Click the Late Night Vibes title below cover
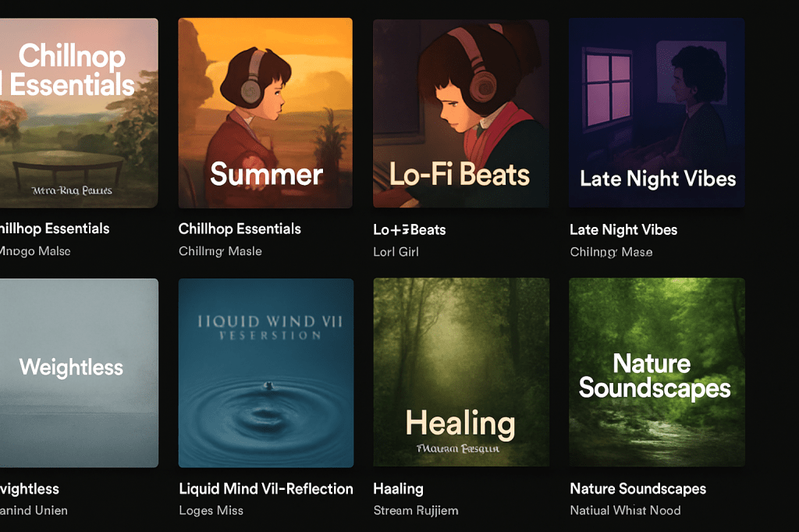799x532 pixels. point(623,229)
